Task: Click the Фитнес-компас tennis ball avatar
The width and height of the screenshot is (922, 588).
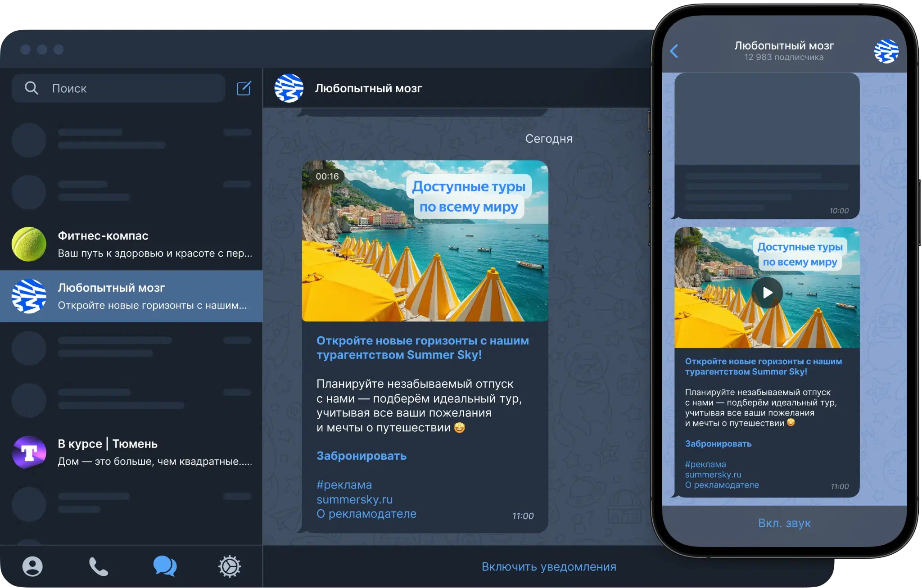Action: (x=29, y=244)
